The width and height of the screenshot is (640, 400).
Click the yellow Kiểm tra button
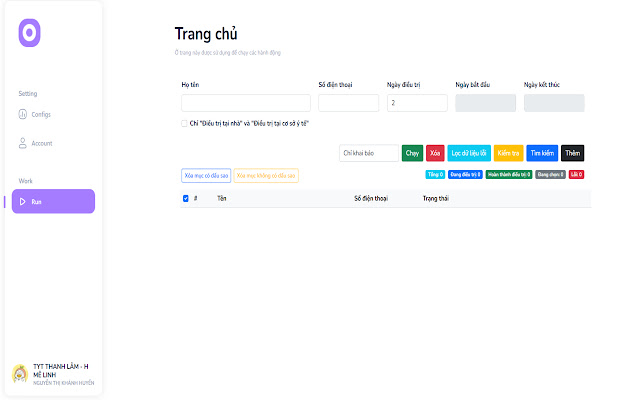pyautogui.click(x=509, y=153)
